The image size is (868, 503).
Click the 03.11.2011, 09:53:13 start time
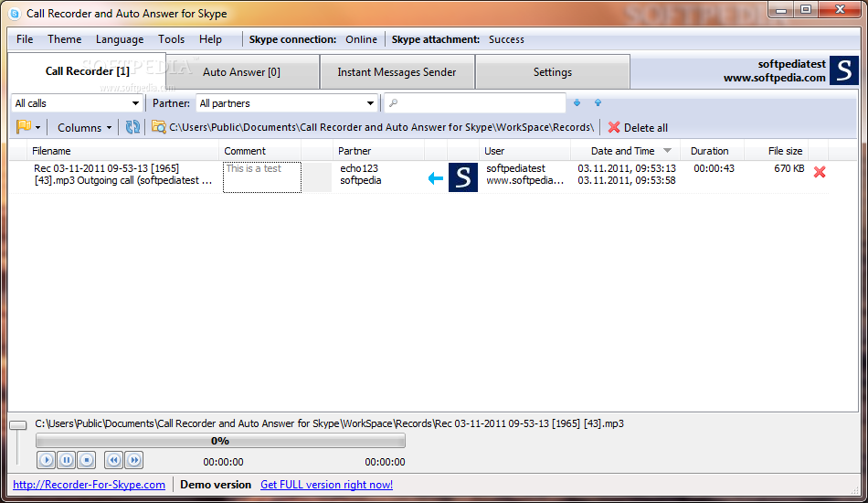tap(627, 168)
